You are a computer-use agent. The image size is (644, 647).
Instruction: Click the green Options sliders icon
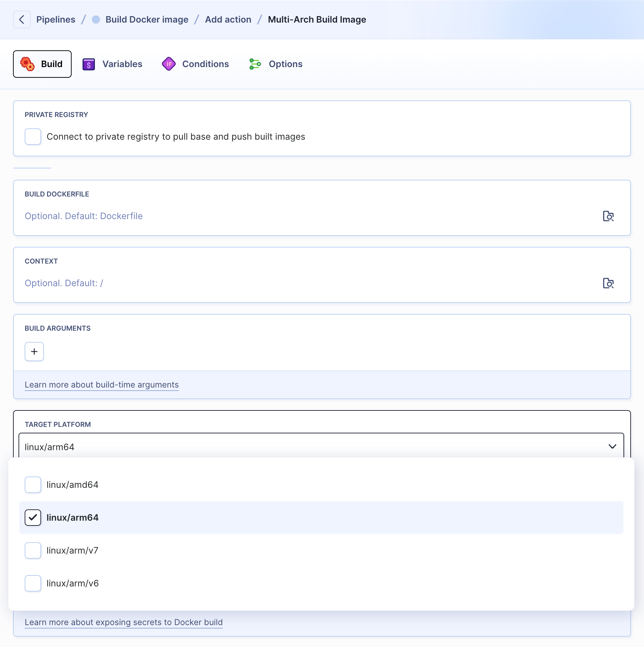coord(255,64)
